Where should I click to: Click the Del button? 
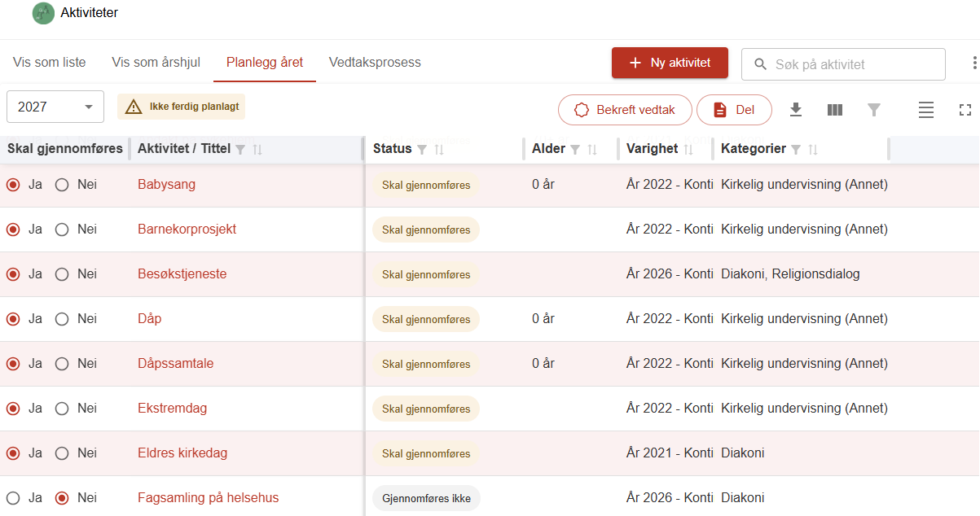tap(734, 110)
